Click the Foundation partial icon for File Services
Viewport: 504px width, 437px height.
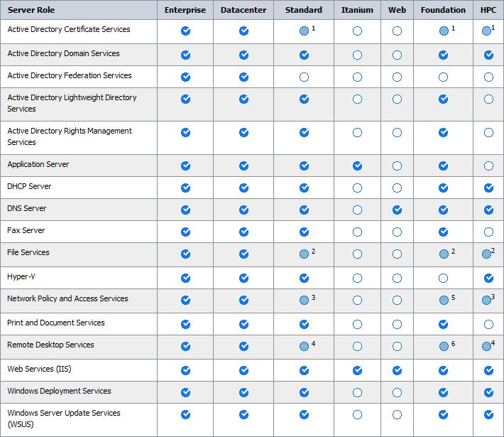point(444,254)
